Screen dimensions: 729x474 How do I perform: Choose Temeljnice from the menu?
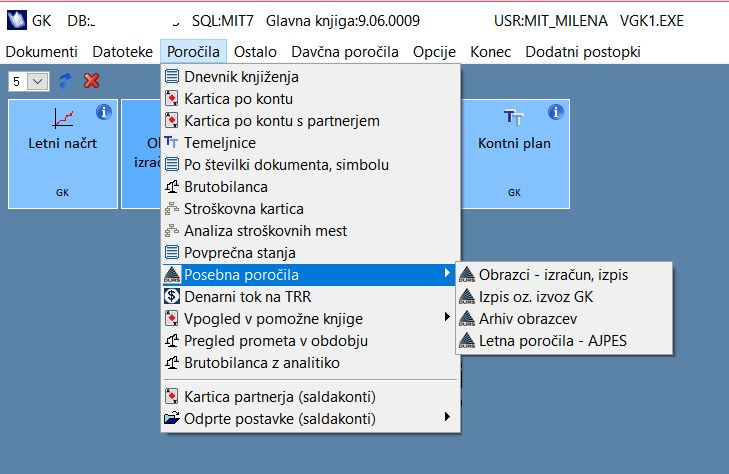pyautogui.click(x=311, y=142)
